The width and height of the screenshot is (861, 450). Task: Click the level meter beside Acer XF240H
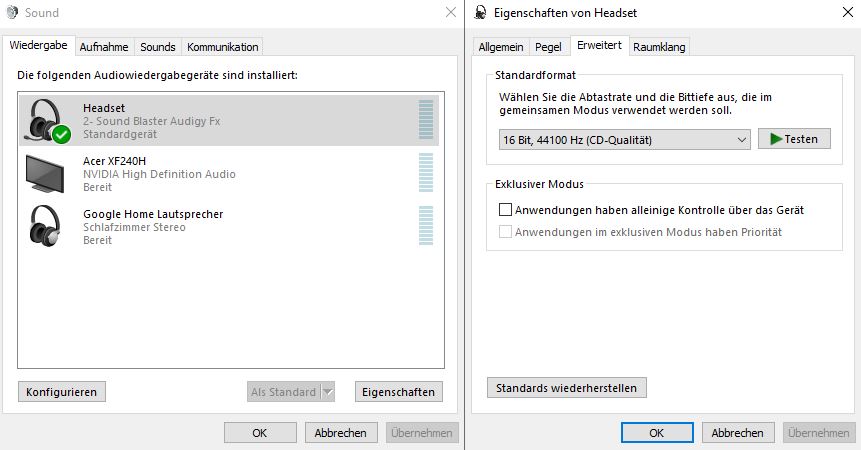click(x=426, y=173)
